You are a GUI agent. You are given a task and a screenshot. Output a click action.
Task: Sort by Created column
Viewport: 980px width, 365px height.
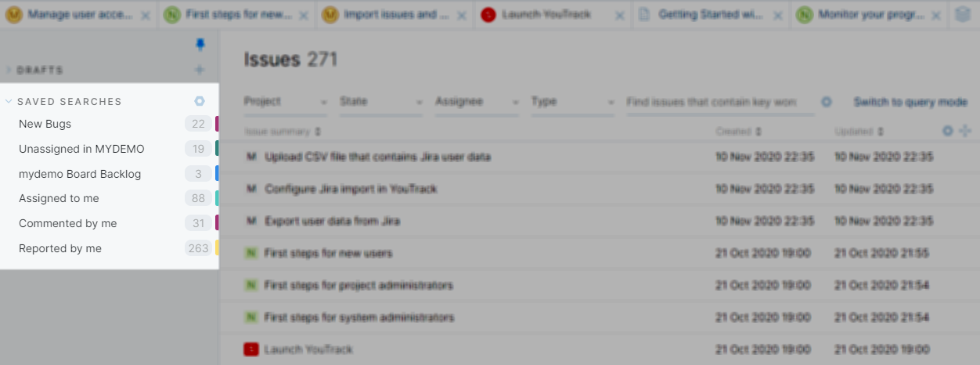pos(738,132)
